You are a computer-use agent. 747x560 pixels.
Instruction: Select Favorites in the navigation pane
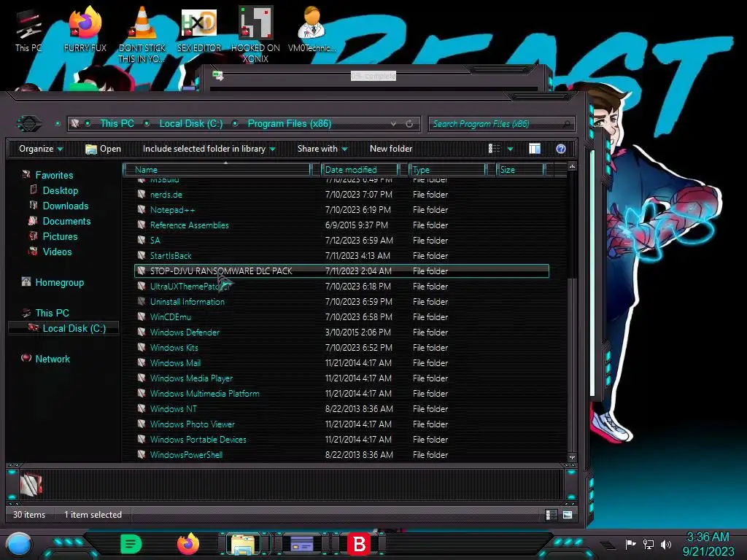pyautogui.click(x=54, y=175)
